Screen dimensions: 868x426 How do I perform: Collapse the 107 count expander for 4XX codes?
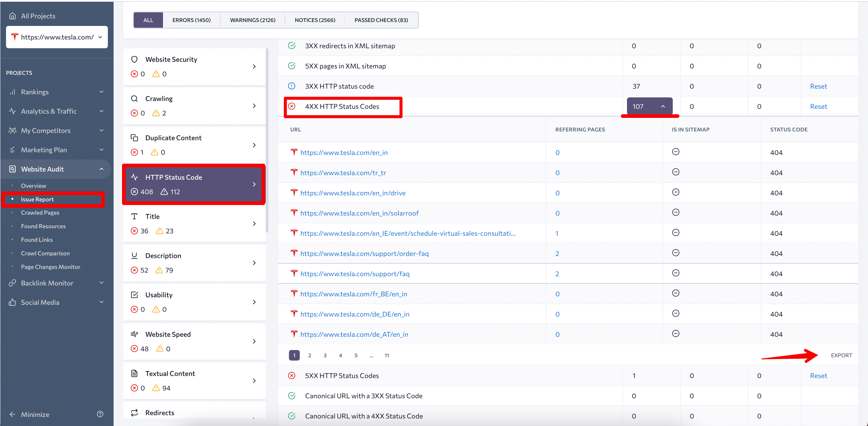pos(650,106)
